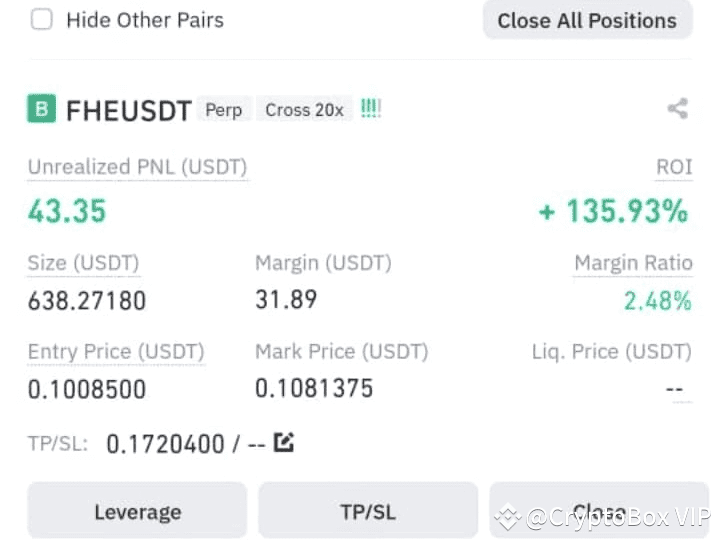The image size is (720, 540).
Task: Click the Unrealized PNL (USDT) label
Action: click(x=137, y=167)
